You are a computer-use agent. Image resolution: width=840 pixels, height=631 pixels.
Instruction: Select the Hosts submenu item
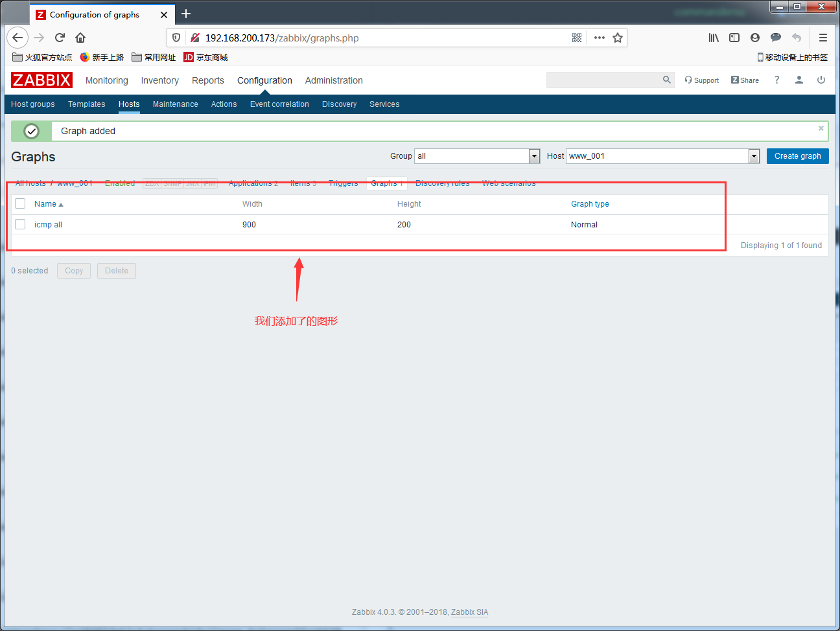click(129, 104)
